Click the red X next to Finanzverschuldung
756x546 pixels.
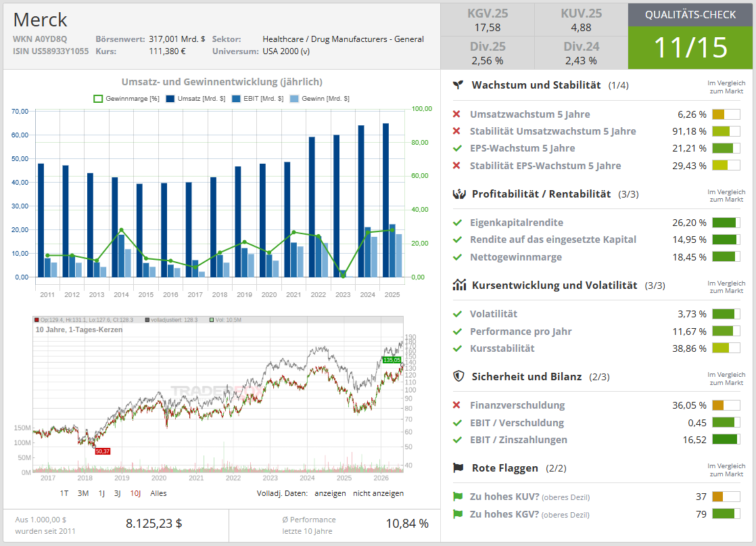click(x=456, y=405)
